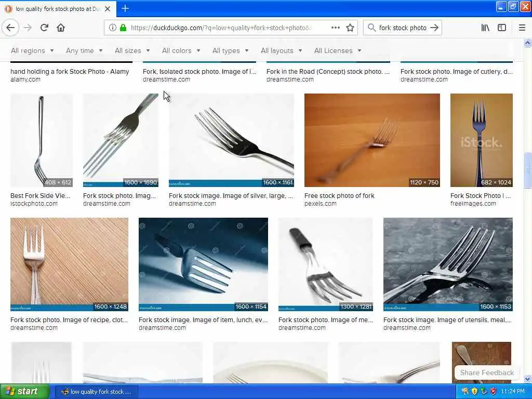
Task: Expand the All regions filter
Action: click(32, 50)
